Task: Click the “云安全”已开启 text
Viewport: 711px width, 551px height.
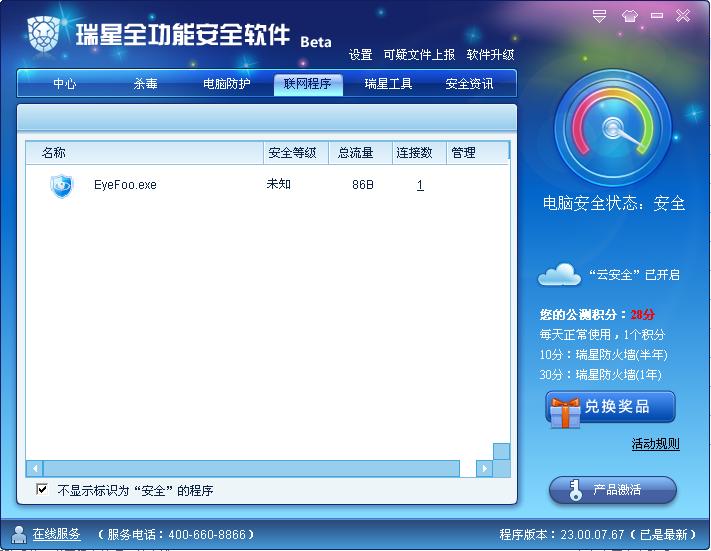Action: tap(634, 275)
